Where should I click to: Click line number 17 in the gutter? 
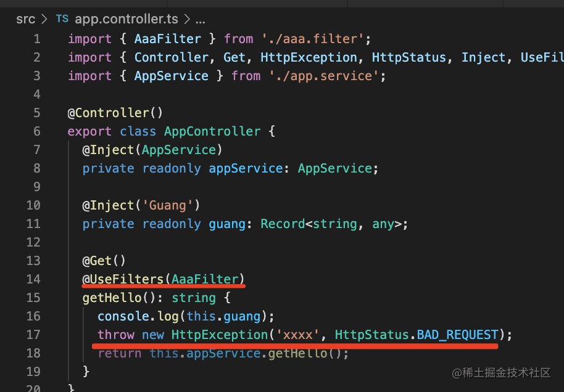pos(33,335)
